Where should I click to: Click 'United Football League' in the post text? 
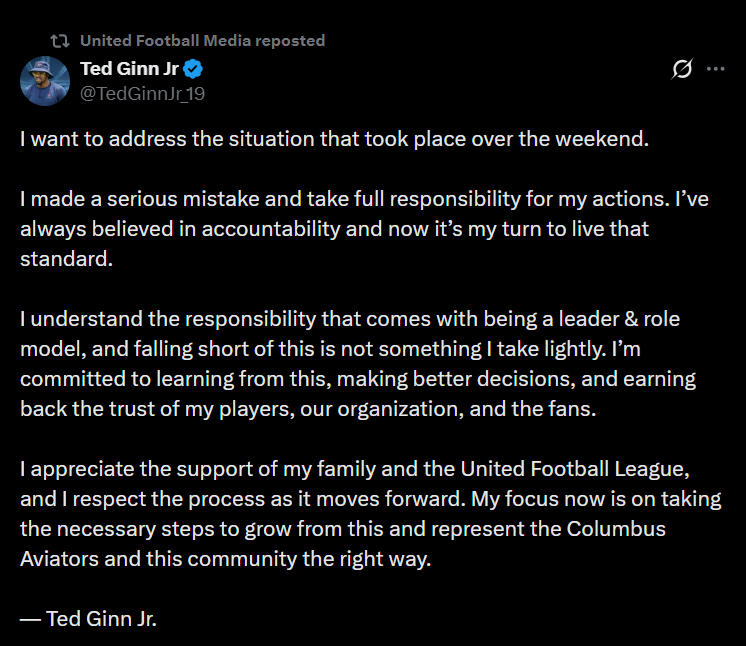(574, 468)
